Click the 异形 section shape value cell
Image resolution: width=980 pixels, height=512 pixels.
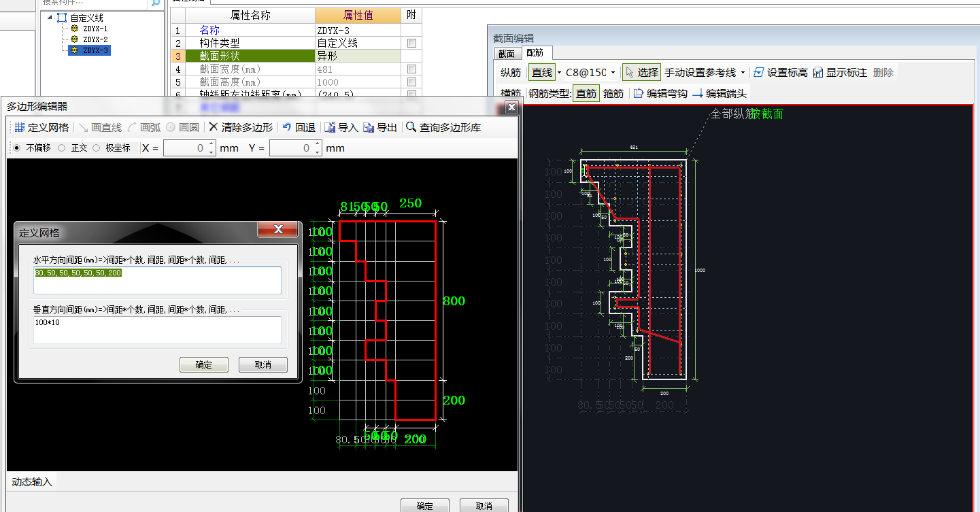point(358,56)
